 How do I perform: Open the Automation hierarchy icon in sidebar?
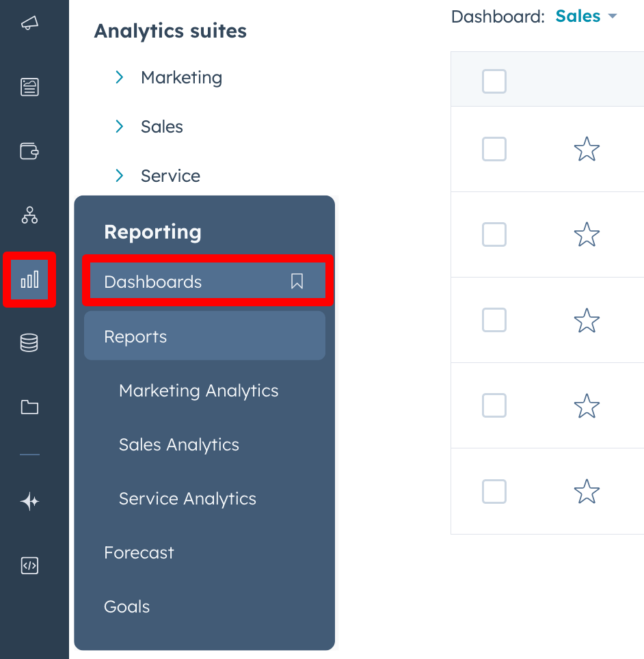29,215
